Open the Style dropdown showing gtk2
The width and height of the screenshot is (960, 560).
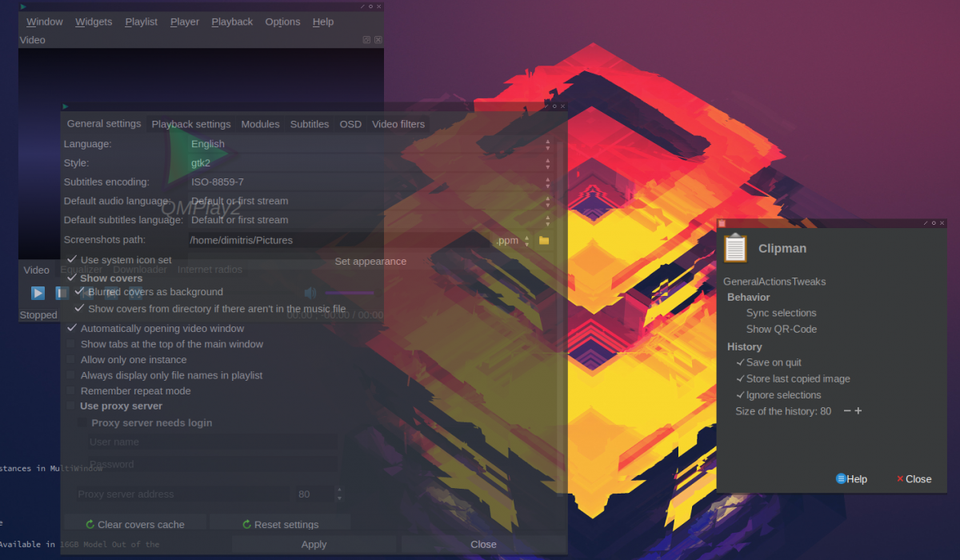371,163
